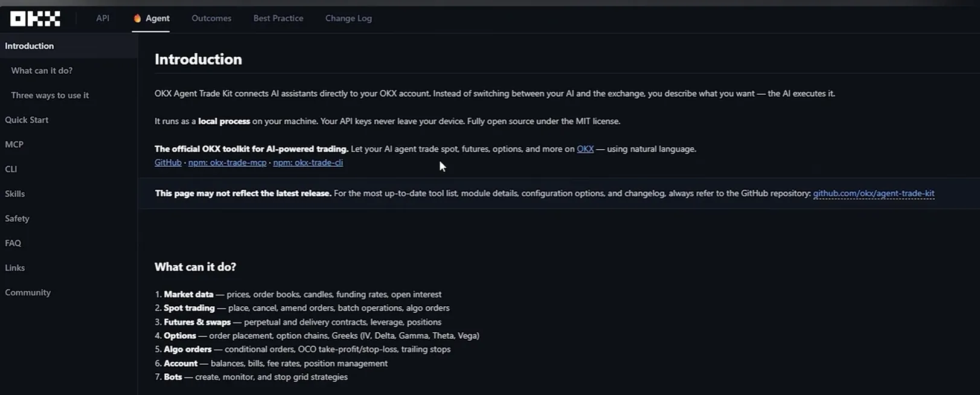Click the Introduction page heading
The width and height of the screenshot is (980, 395).
click(198, 59)
